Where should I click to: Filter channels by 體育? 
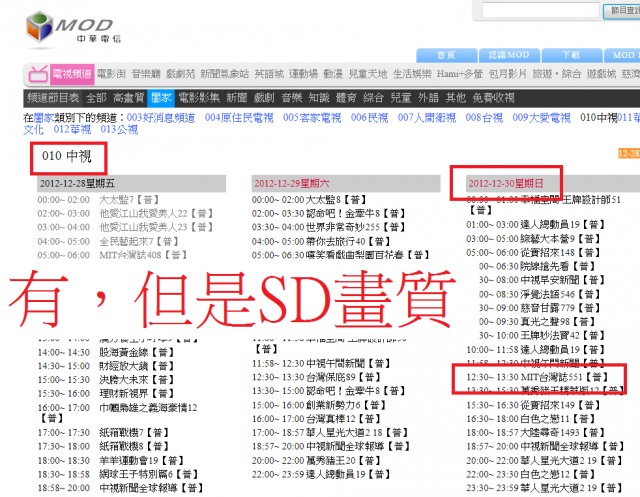point(346,98)
